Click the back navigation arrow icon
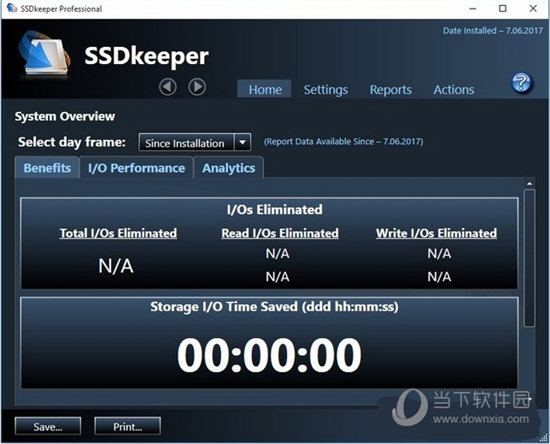Viewport: 550px width, 444px height. 168,87
